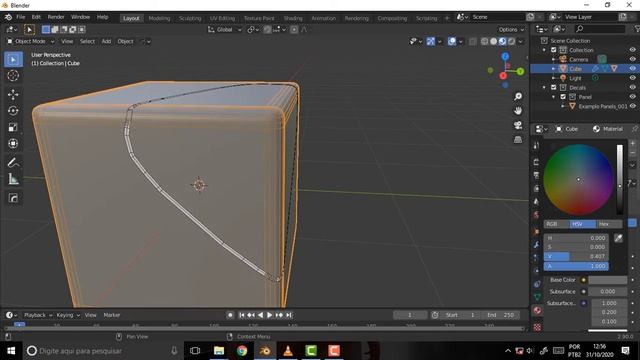Switch perspective/orthographic grid icon
Image resolution: width=640 pixels, height=360 pixels.
518,140
